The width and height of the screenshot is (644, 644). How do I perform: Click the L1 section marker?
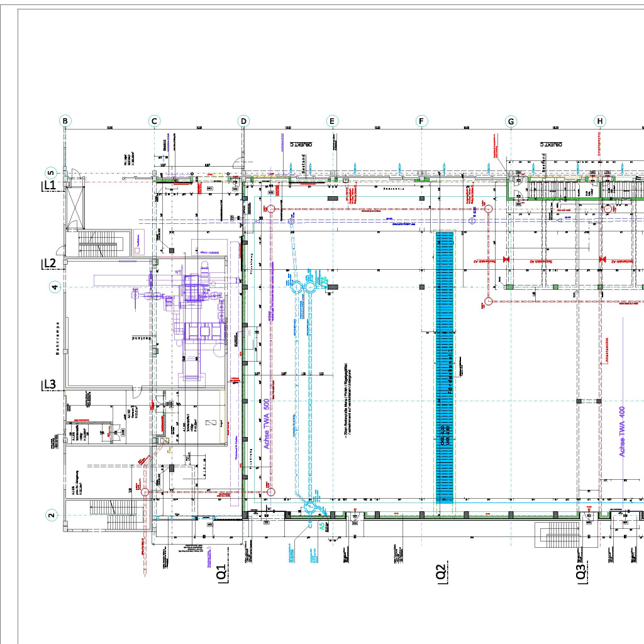coord(50,186)
